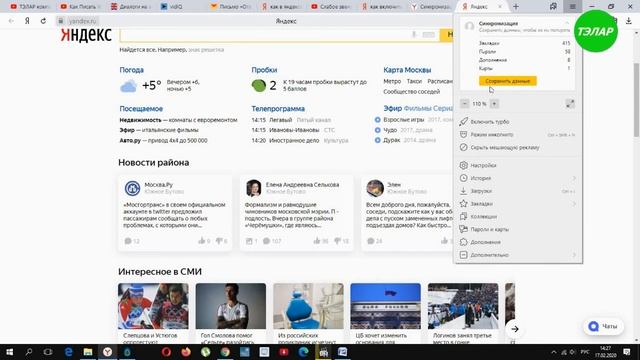Expand the История submenu arrow

[x=573, y=178]
